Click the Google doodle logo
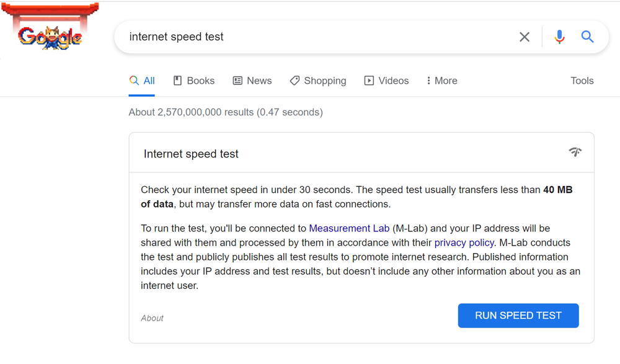Viewport: 620px width, 364px height. pos(50,36)
